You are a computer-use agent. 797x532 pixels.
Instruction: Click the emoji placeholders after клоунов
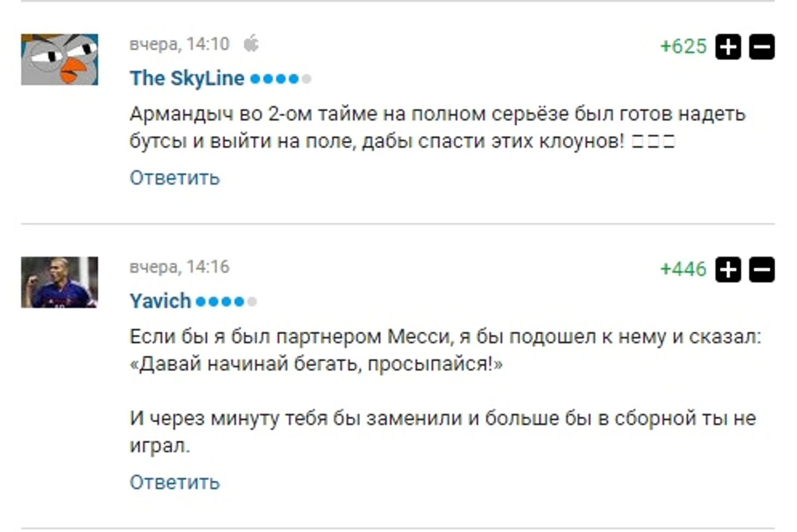653,142
